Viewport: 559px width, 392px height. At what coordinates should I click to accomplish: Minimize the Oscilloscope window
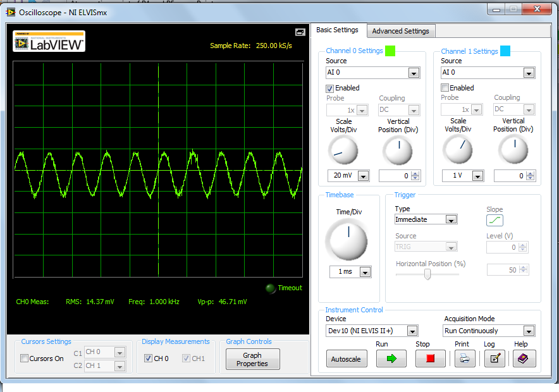(x=496, y=9)
